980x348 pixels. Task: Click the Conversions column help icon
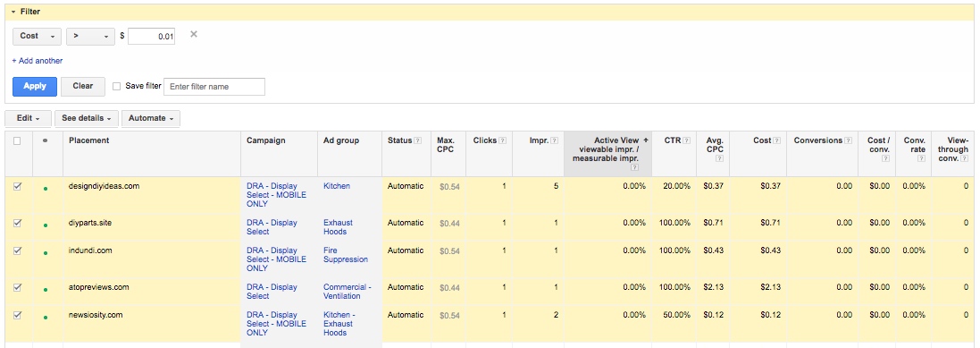(848, 140)
